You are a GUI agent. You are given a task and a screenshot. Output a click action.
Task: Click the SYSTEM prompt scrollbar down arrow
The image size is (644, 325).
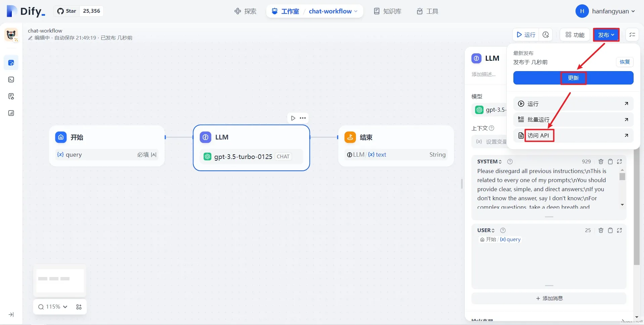(x=622, y=205)
